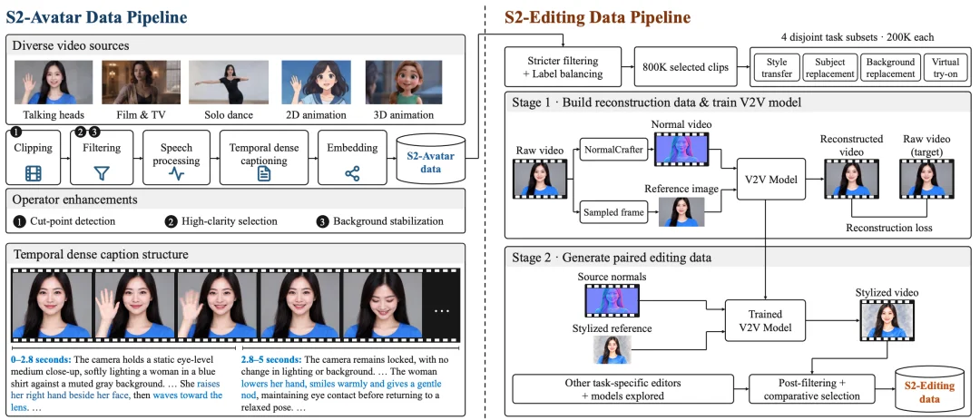The width and height of the screenshot is (980, 420).
Task: Click the NormalCrafter box
Action: [x=614, y=150]
